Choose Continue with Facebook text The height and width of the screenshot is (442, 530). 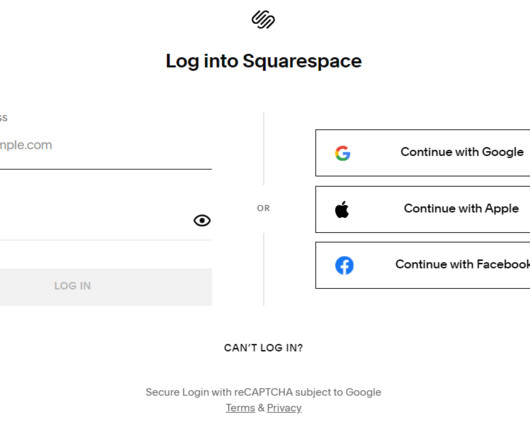(463, 264)
